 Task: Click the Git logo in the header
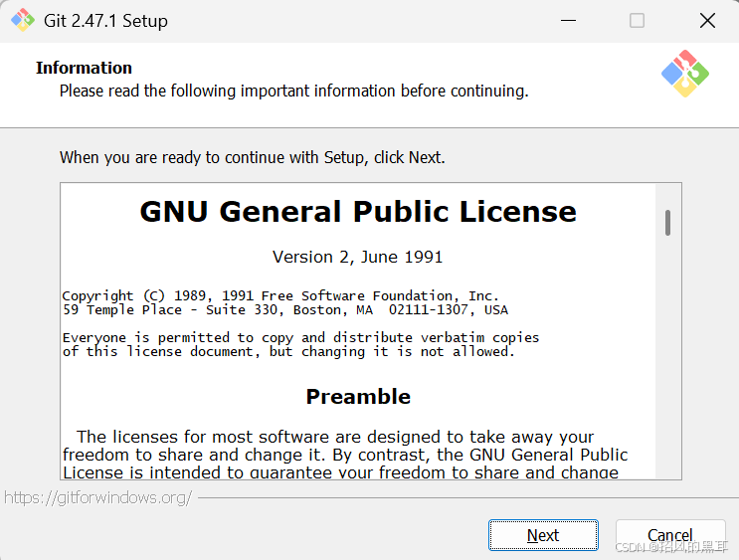pos(685,74)
